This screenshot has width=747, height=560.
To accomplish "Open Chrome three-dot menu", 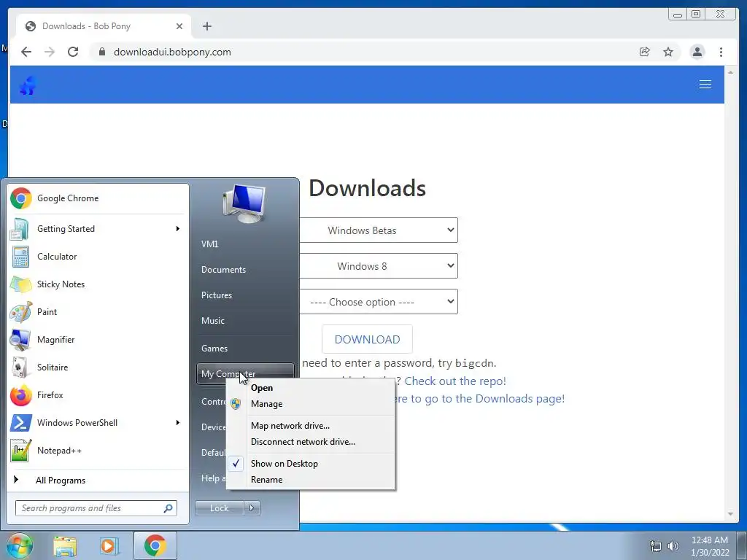I will pyautogui.click(x=721, y=52).
